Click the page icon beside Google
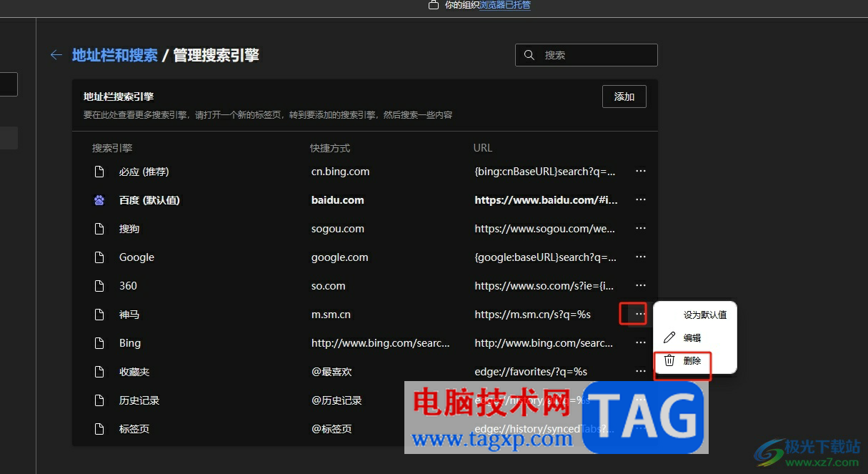Viewport: 868px width, 474px height. [99, 257]
